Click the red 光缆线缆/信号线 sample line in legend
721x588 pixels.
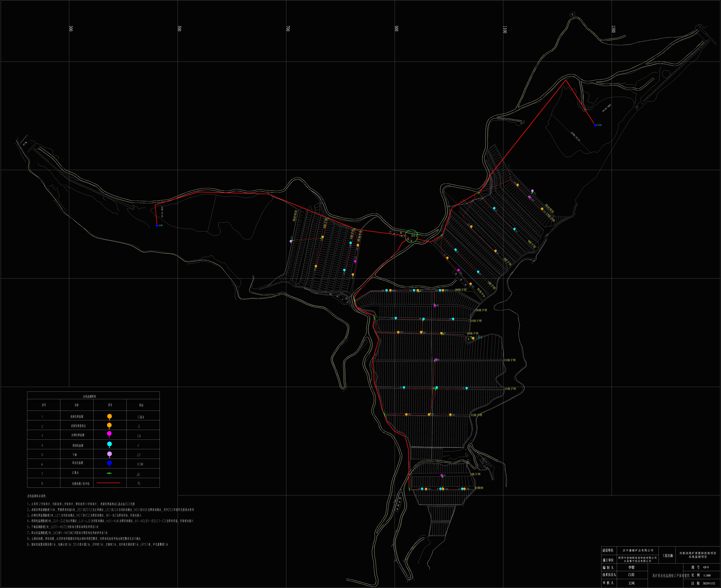point(108,483)
